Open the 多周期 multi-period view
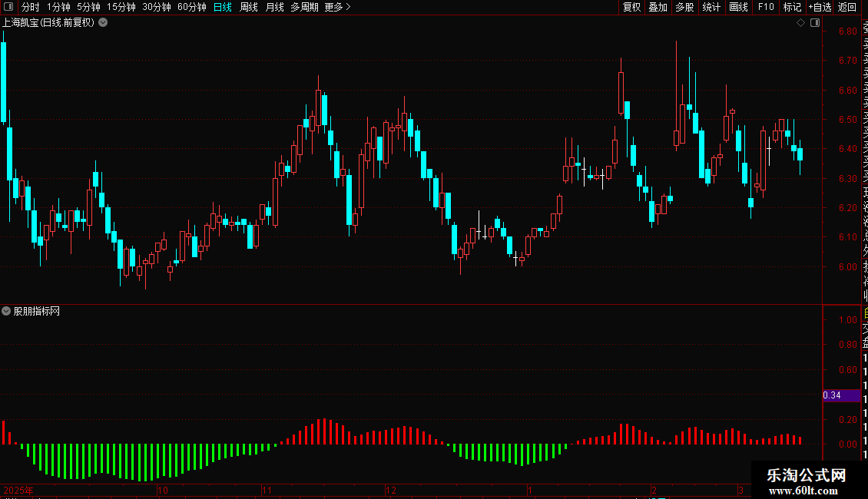Image resolution: width=868 pixels, height=499 pixels. [304, 7]
